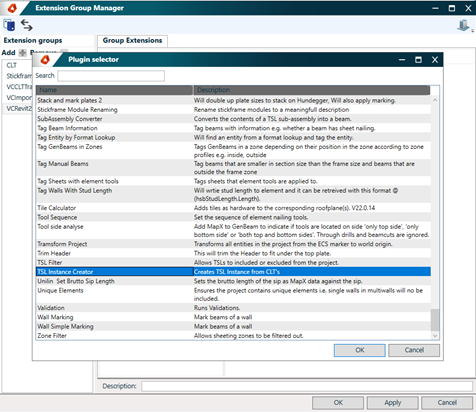The width and height of the screenshot is (476, 412).
Task: Click the swap arrows icon in toolbar
Action: pos(27,25)
